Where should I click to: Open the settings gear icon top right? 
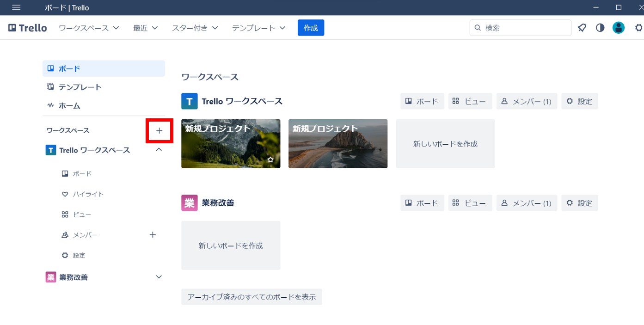638,27
